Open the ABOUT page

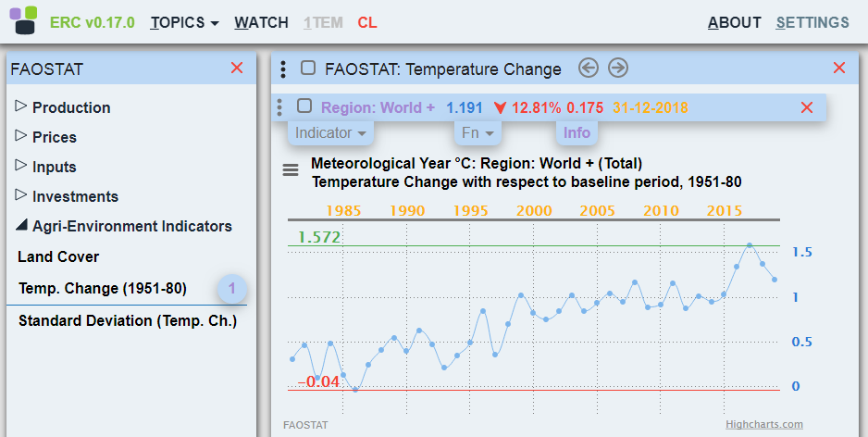(735, 23)
